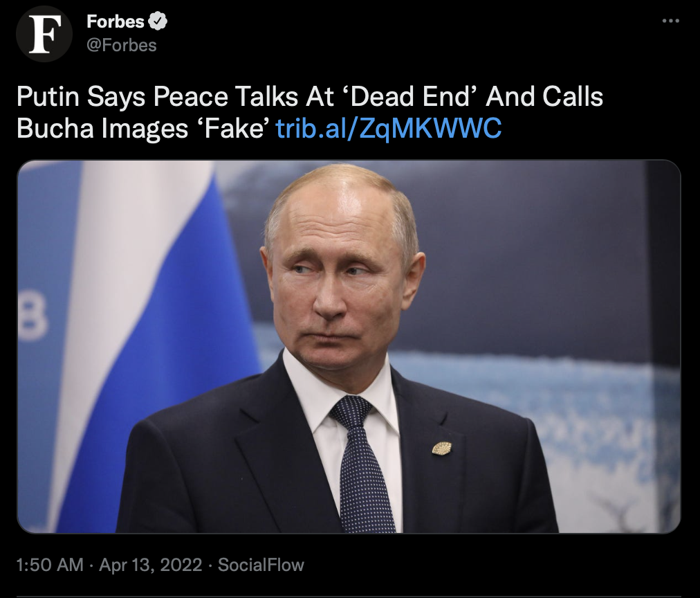Open the 1:50 AM timestamp
Viewport: 700px width, 598px height.
(x=50, y=565)
